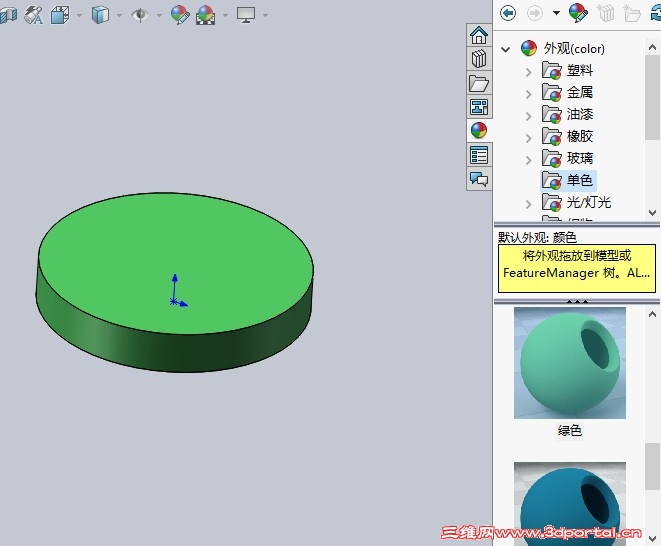Select the 玻璃 appearance folder

pos(567,158)
